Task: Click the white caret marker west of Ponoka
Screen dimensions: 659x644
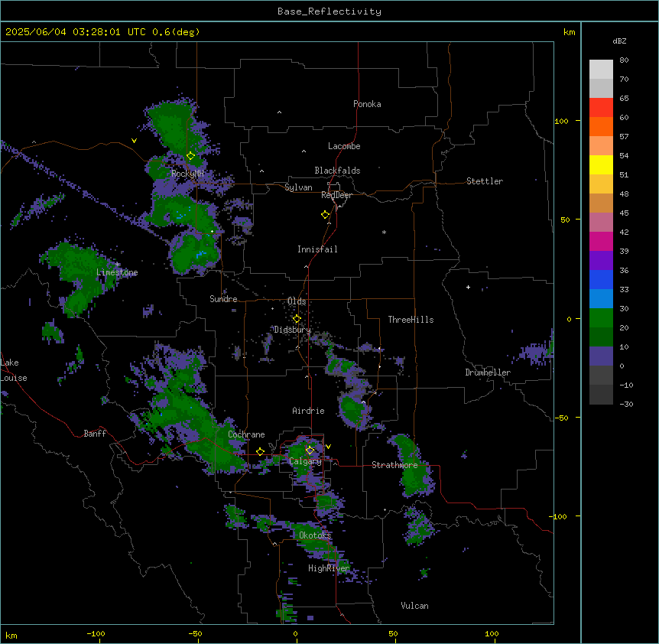Action: tap(280, 112)
